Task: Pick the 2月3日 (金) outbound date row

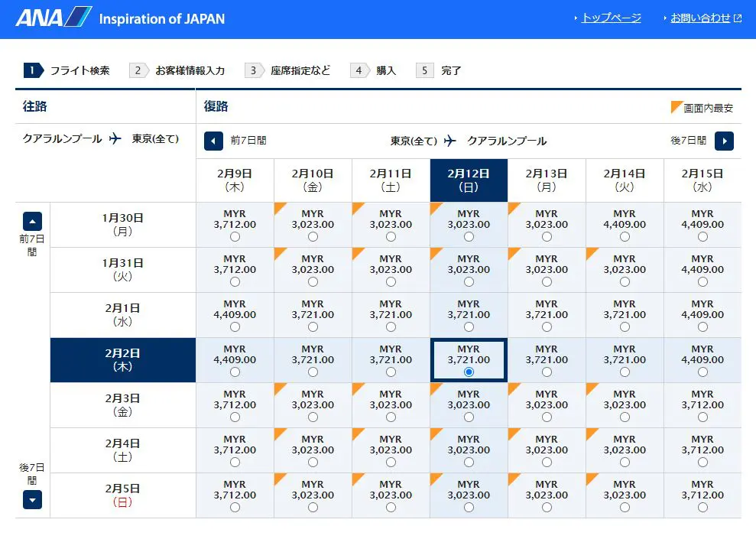Action: (x=123, y=405)
